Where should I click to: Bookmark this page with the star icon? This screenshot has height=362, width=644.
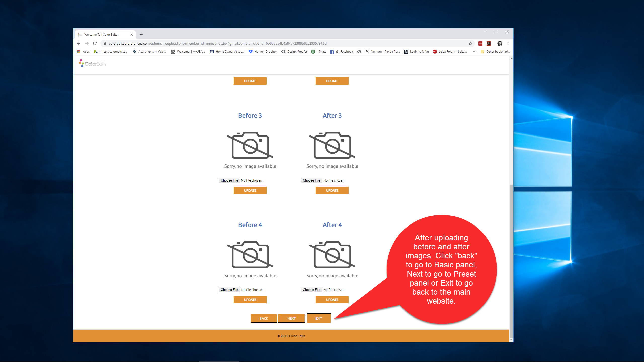pyautogui.click(x=470, y=43)
